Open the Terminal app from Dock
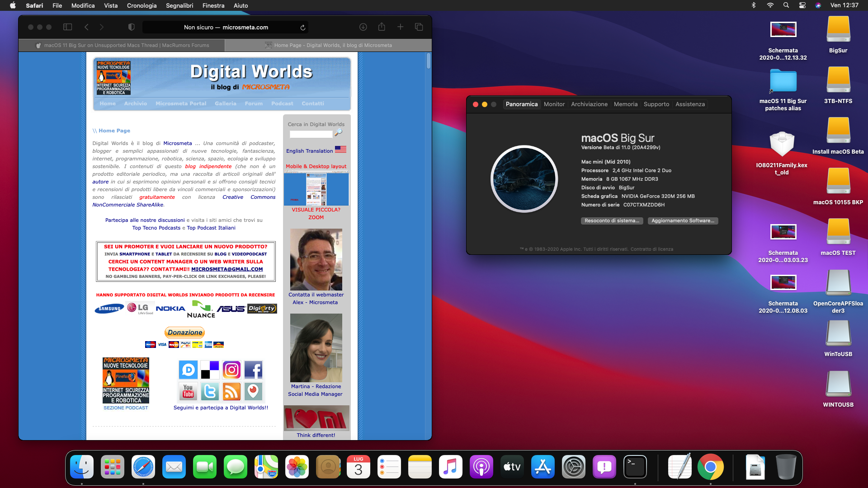This screenshot has height=488, width=868. pyautogui.click(x=635, y=467)
